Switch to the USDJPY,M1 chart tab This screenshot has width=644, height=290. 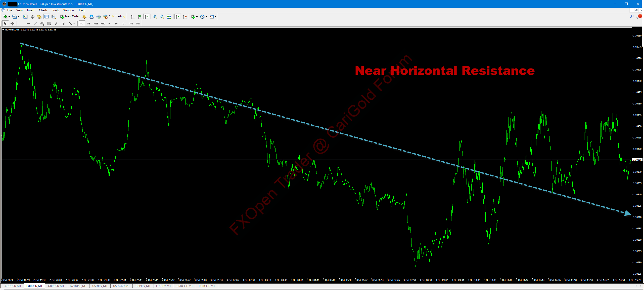100,286
